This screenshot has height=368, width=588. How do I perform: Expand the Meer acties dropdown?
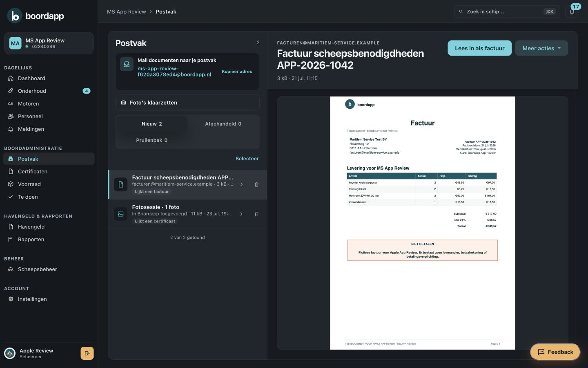[541, 48]
